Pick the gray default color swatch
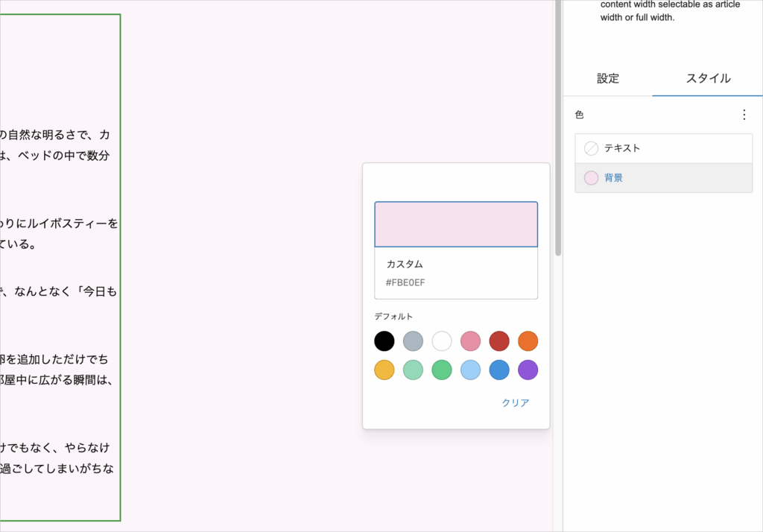This screenshot has width=763, height=532. click(413, 341)
